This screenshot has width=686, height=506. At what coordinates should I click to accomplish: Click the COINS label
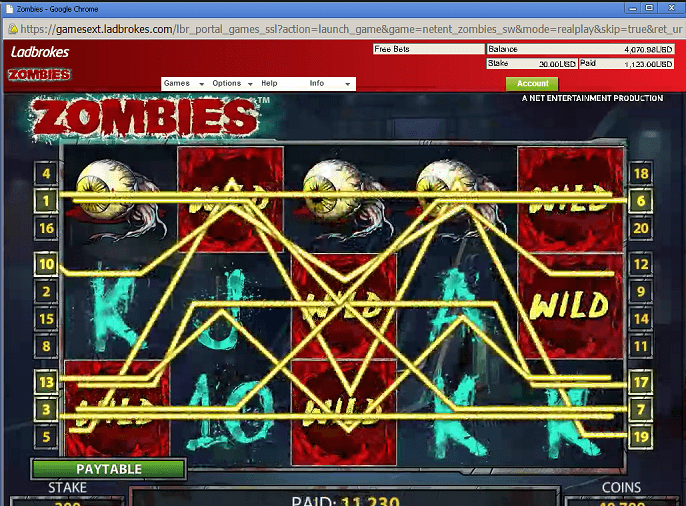621,487
